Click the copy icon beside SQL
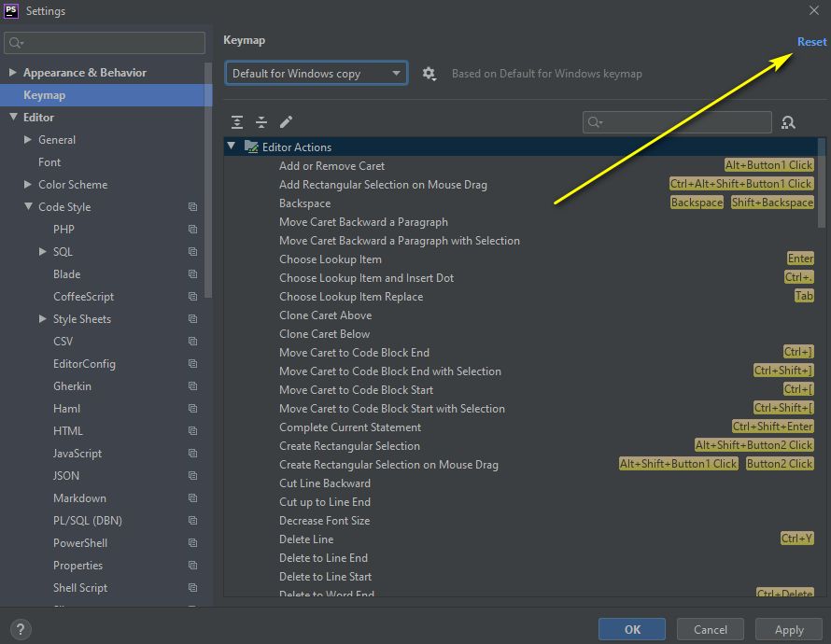 (193, 252)
